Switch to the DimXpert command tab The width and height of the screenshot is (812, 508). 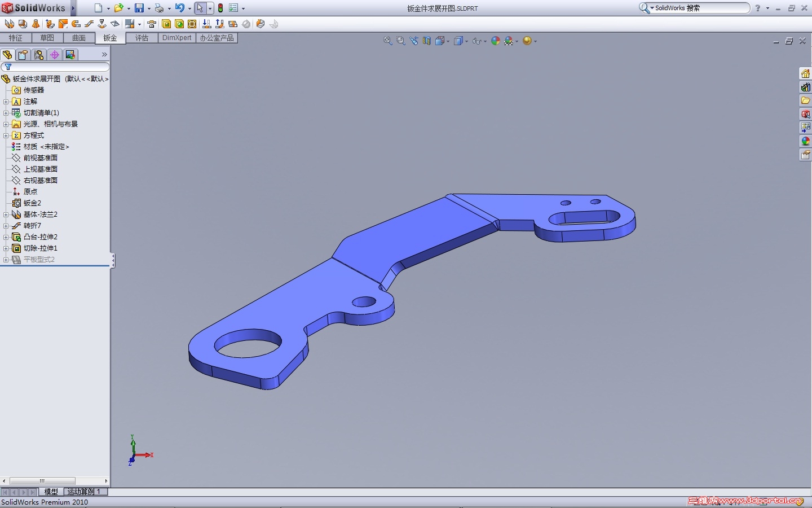coord(177,38)
